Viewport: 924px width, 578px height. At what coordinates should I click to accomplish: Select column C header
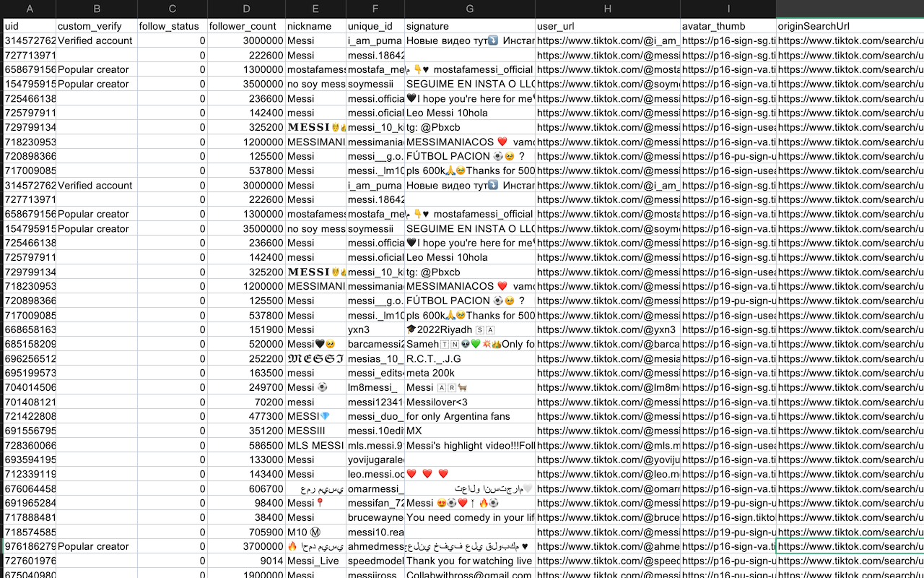[x=173, y=9]
